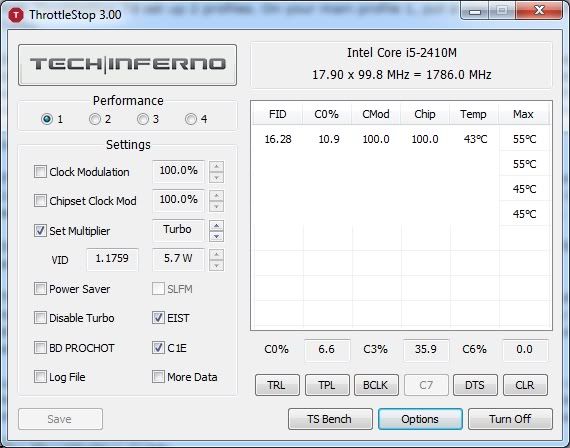Click the 5.7 W power field

[x=178, y=259]
